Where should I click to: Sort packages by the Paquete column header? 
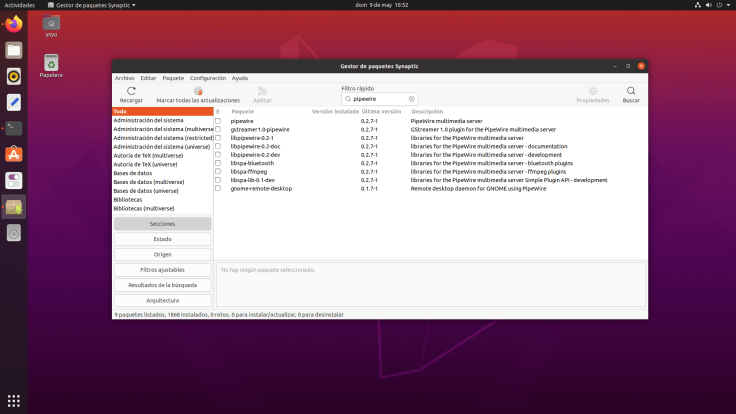[x=243, y=111]
